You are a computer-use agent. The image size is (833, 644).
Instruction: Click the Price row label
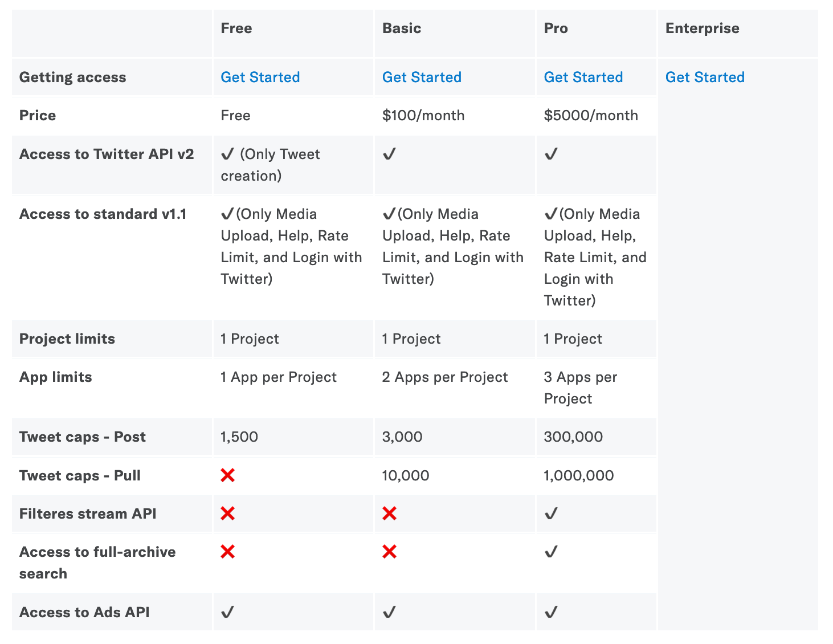tap(38, 115)
